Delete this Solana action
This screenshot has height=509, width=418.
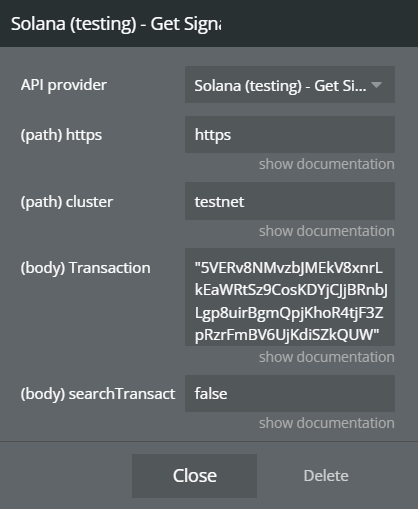click(326, 476)
